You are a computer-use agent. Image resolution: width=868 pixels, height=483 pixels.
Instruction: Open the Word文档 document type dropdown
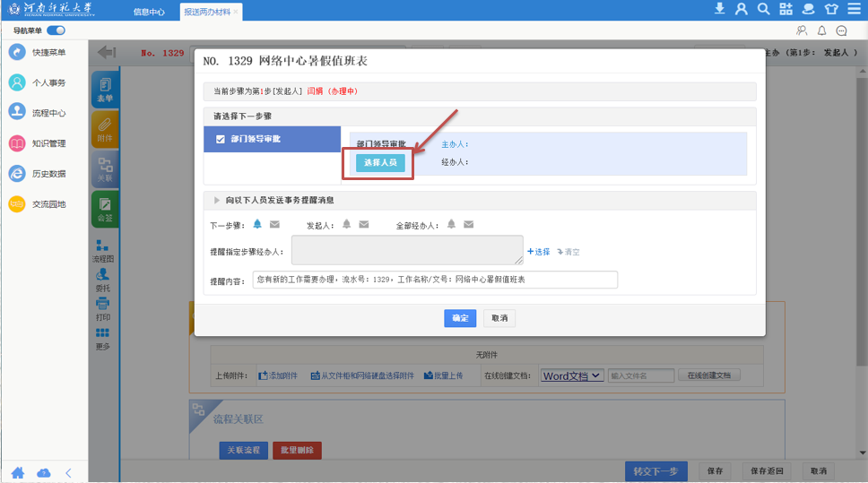[x=572, y=375]
